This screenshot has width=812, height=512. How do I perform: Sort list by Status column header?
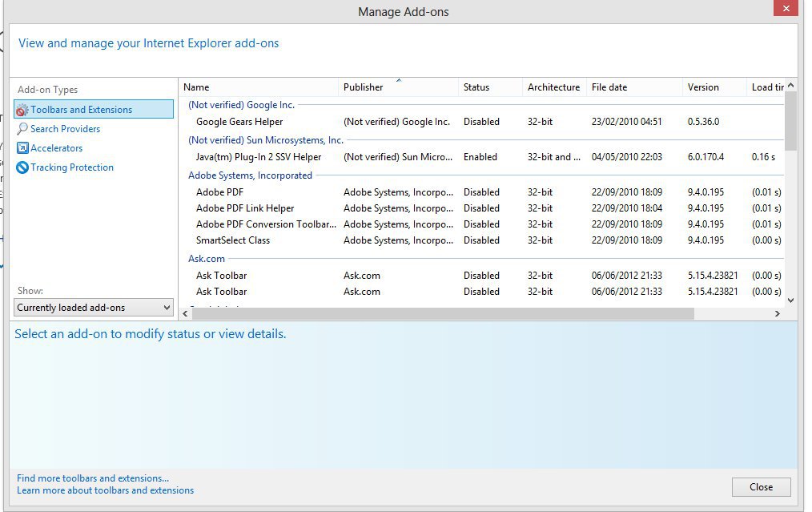coord(490,87)
